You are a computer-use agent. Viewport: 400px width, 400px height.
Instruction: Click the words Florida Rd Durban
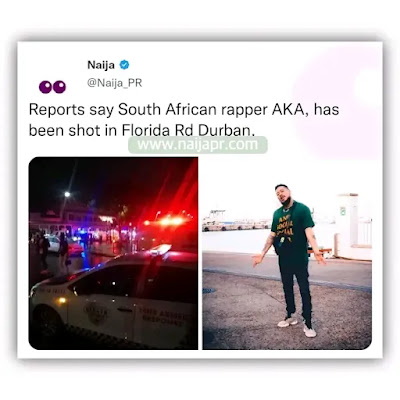(188, 130)
